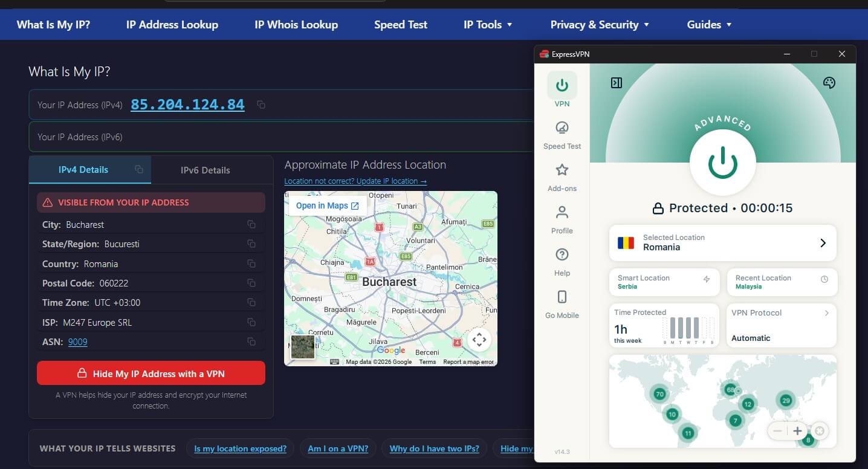Switch map to satellite view thumbnail
This screenshot has width=868, height=469.
(x=303, y=347)
